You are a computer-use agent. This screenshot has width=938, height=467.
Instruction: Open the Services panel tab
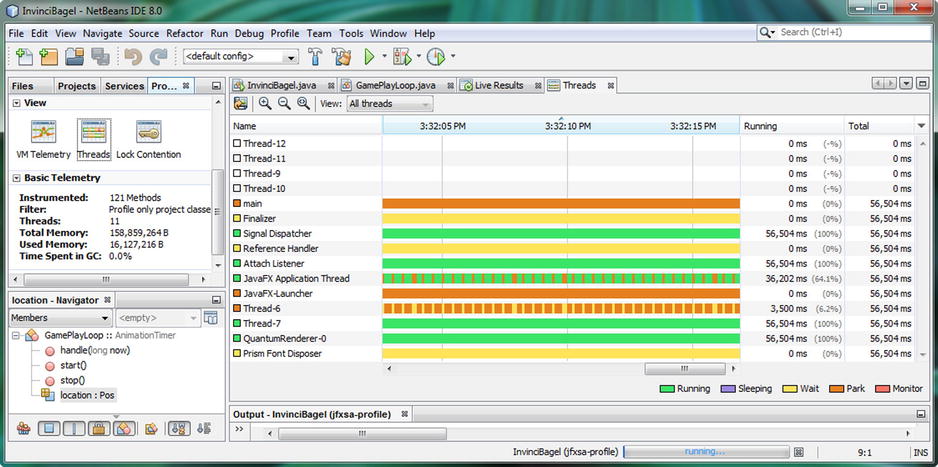[x=124, y=86]
